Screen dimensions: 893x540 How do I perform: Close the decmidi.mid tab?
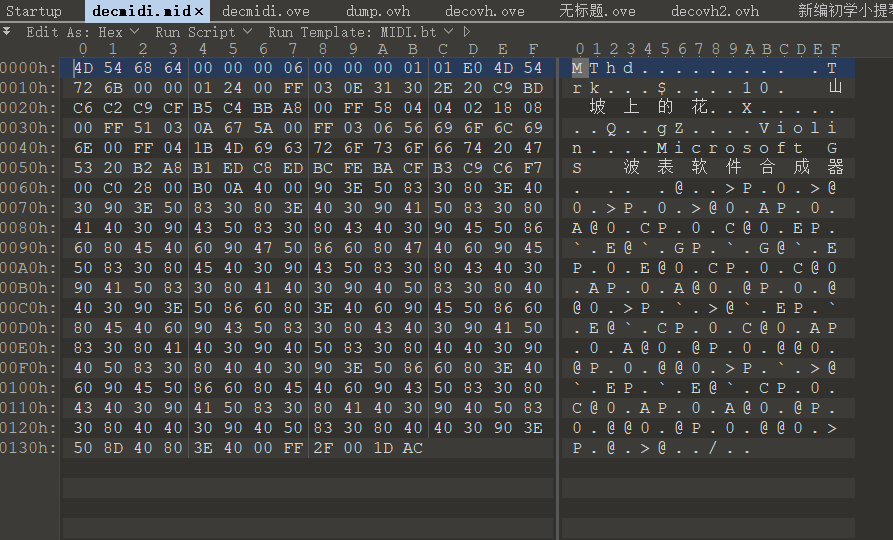click(199, 11)
